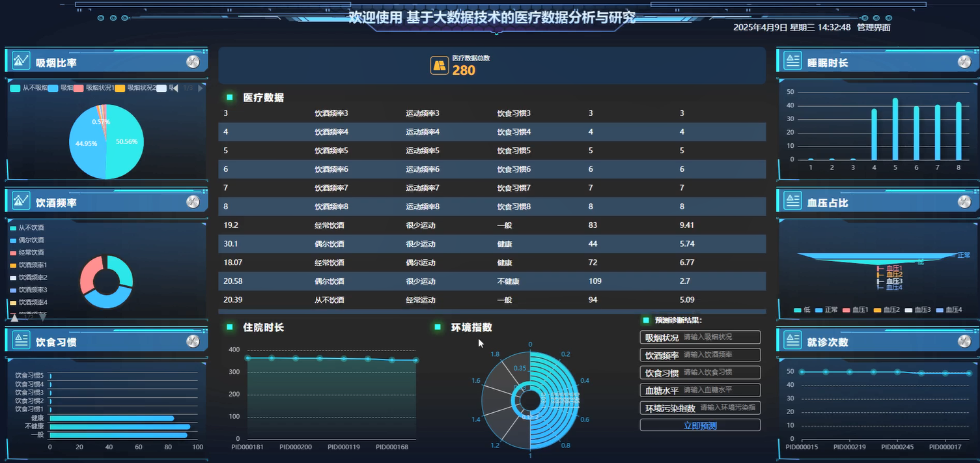Image resolution: width=980 pixels, height=463 pixels.
Task: Select table row with 经常饮酒 and 83
Action: pos(492,225)
